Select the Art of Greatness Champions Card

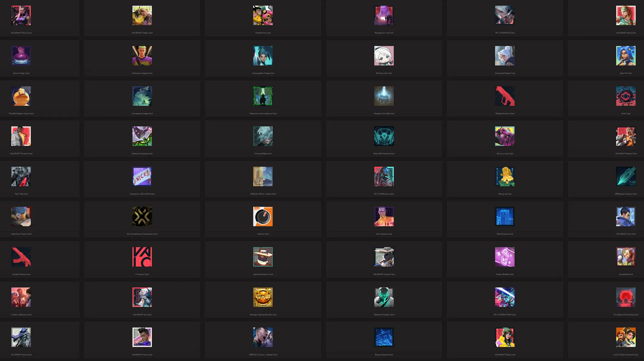[142, 216]
